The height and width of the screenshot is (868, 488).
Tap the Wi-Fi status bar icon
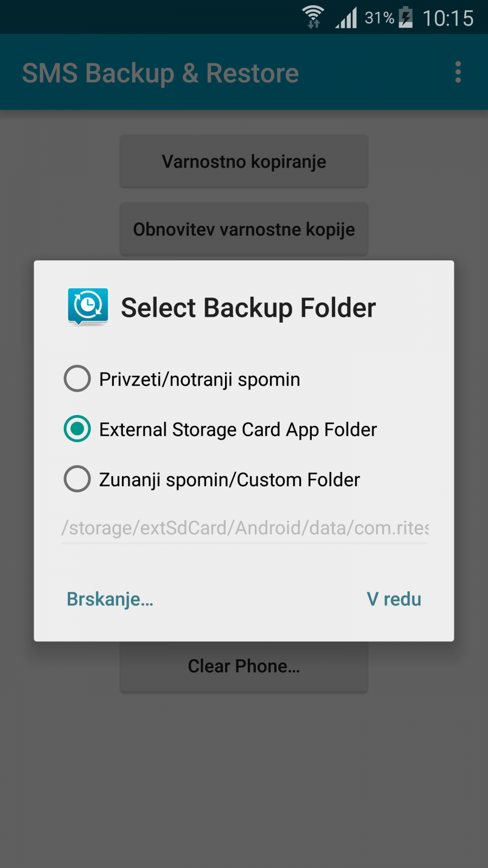pyautogui.click(x=313, y=17)
